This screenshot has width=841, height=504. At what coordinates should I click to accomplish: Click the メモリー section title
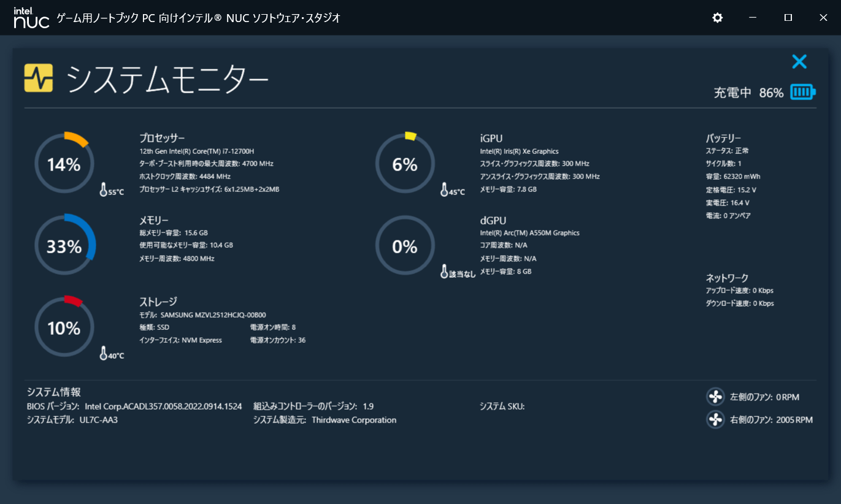[154, 220]
